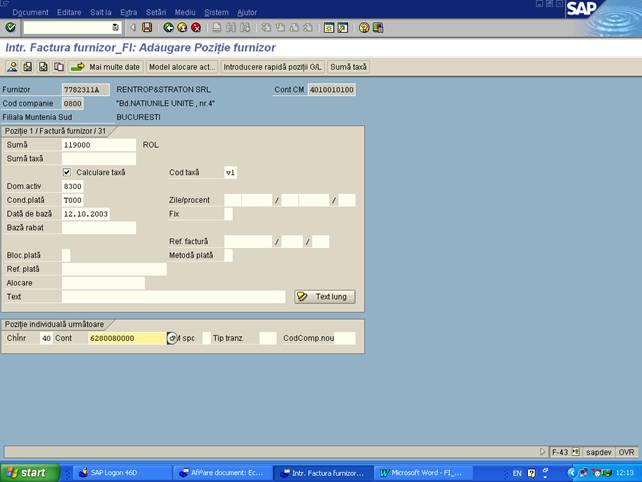Image resolution: width=642 pixels, height=482 pixels.
Task: Open the Document menu
Action: tap(30, 12)
